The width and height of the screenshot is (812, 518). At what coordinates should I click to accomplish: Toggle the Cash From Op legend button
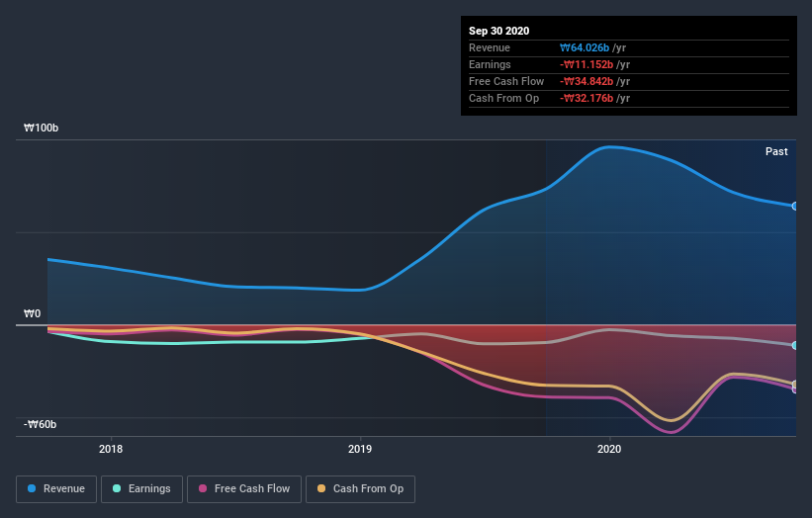pos(360,489)
